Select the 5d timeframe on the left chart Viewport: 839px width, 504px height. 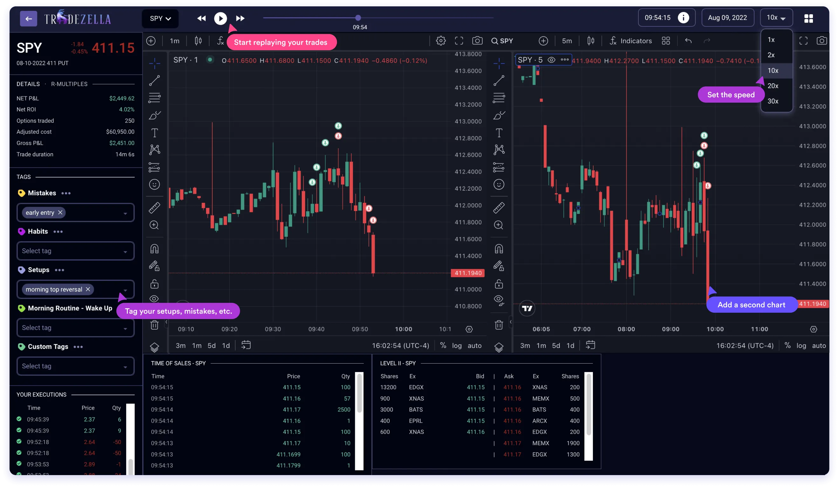click(212, 345)
